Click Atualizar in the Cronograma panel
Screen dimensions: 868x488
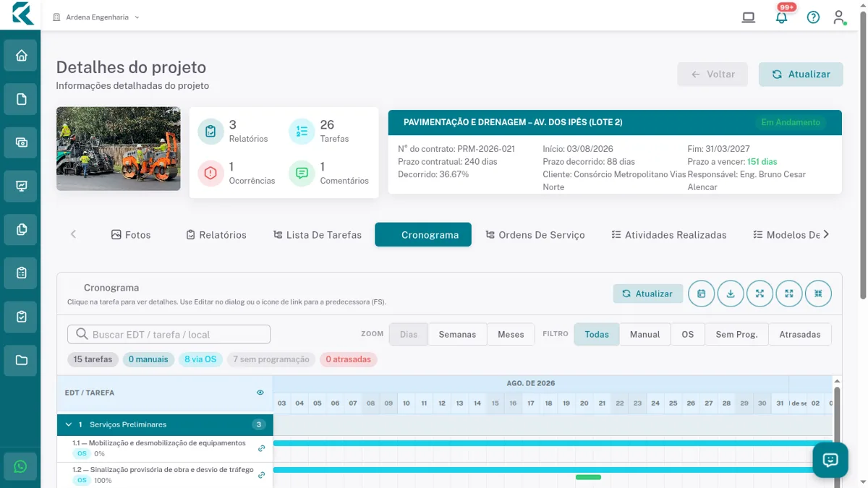[648, 294]
